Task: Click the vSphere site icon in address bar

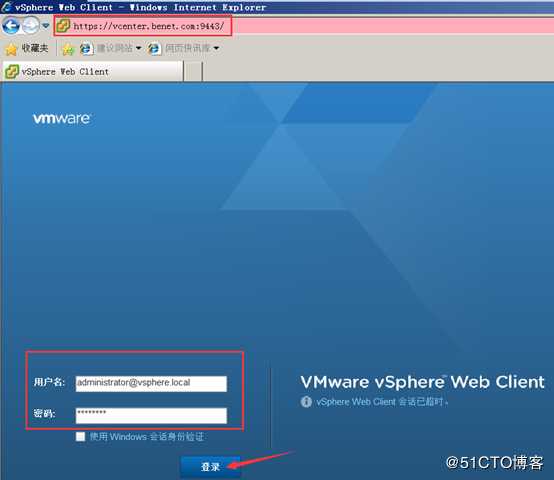Action: (63, 26)
